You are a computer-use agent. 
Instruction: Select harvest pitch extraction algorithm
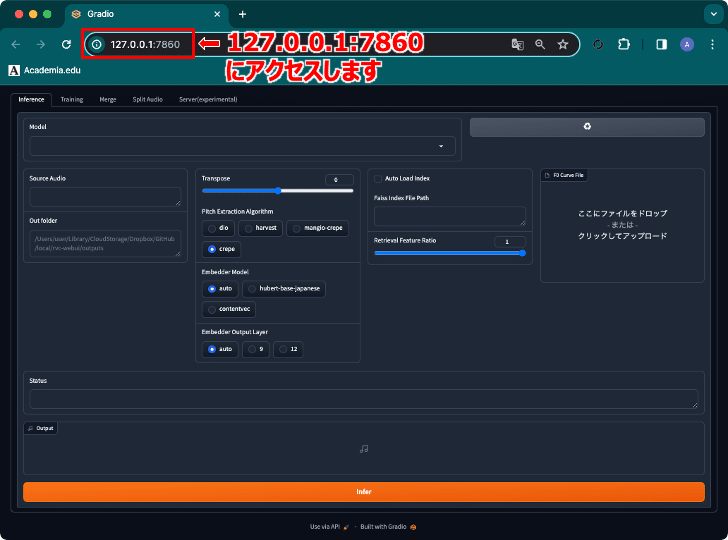coord(260,228)
